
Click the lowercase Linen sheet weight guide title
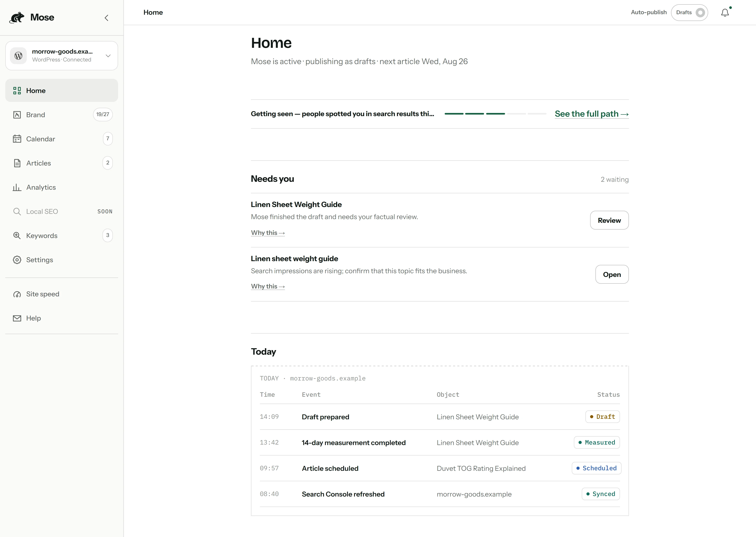click(294, 259)
